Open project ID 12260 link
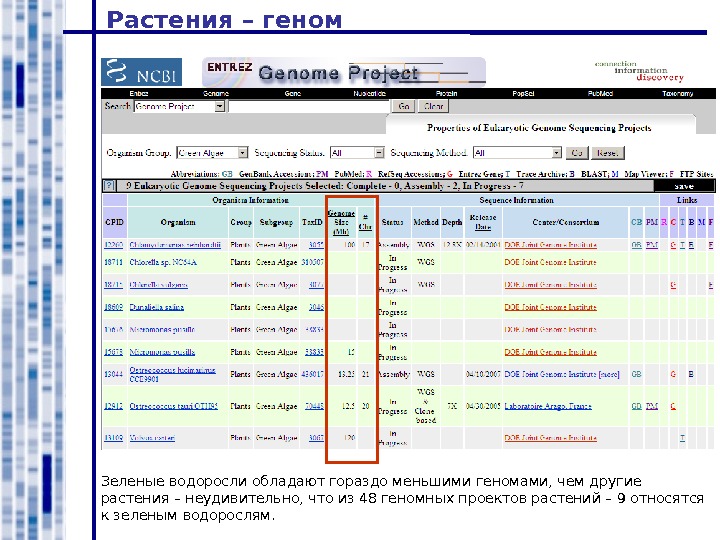This screenshot has height=540, width=720. tap(113, 245)
